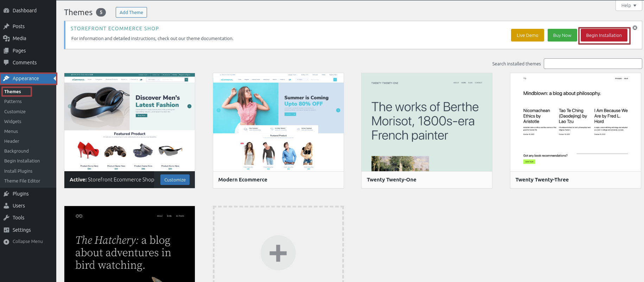Open Theme File Editor
Screen dimensions: 644x282
pyautogui.click(x=22, y=181)
